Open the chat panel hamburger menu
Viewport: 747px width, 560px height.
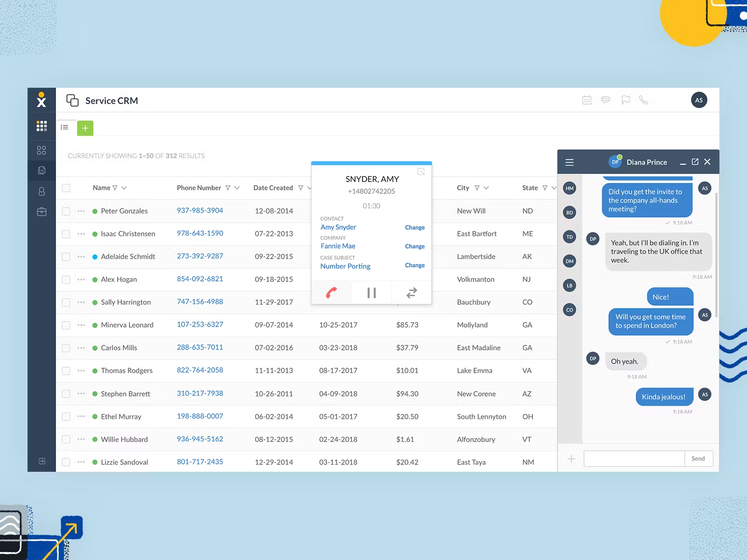(570, 162)
